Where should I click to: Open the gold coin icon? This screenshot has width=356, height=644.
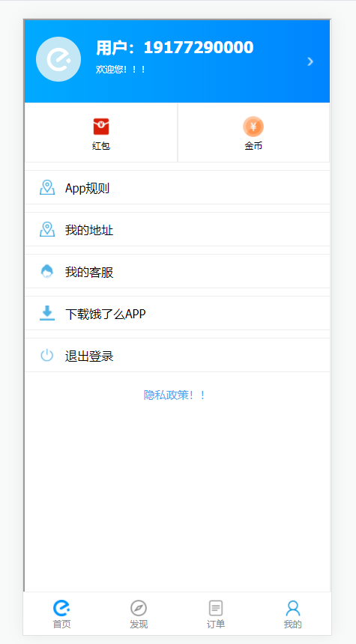[253, 127]
